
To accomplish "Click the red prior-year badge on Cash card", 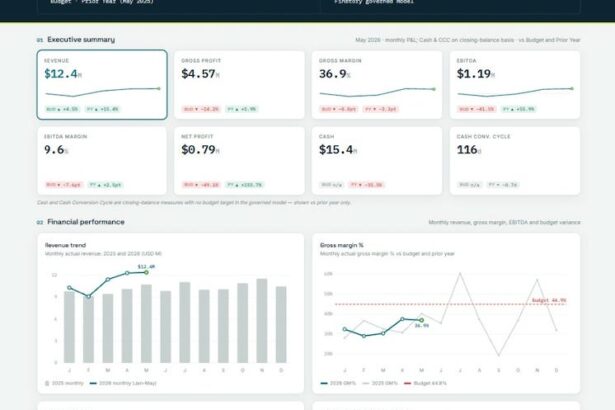I will click(367, 185).
